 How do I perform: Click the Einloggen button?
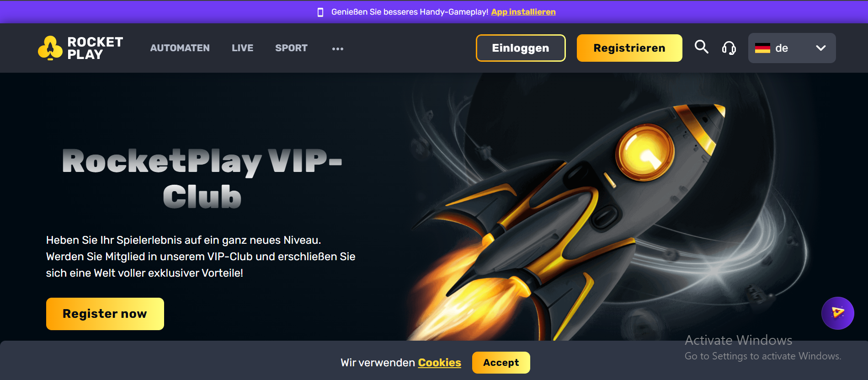[521, 48]
